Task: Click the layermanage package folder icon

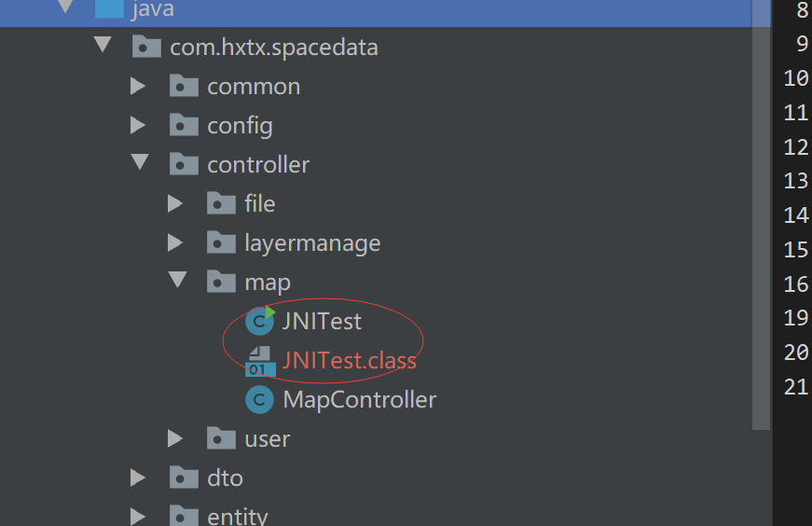Action: (x=221, y=243)
